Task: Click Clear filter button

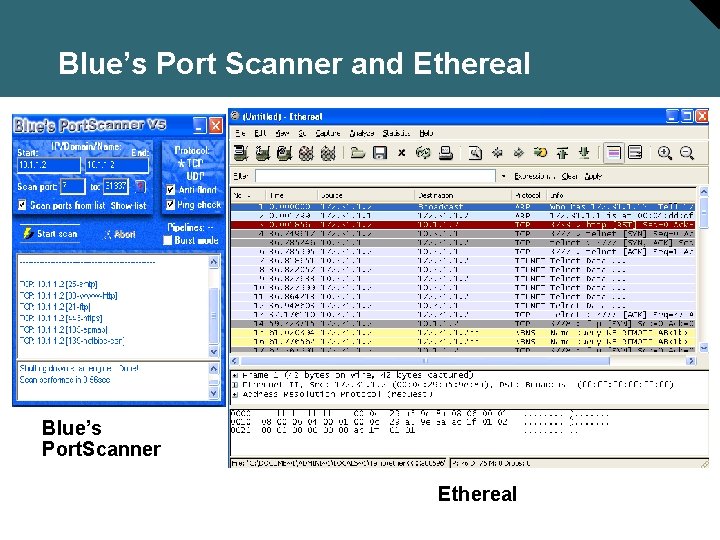Action: coord(569,176)
